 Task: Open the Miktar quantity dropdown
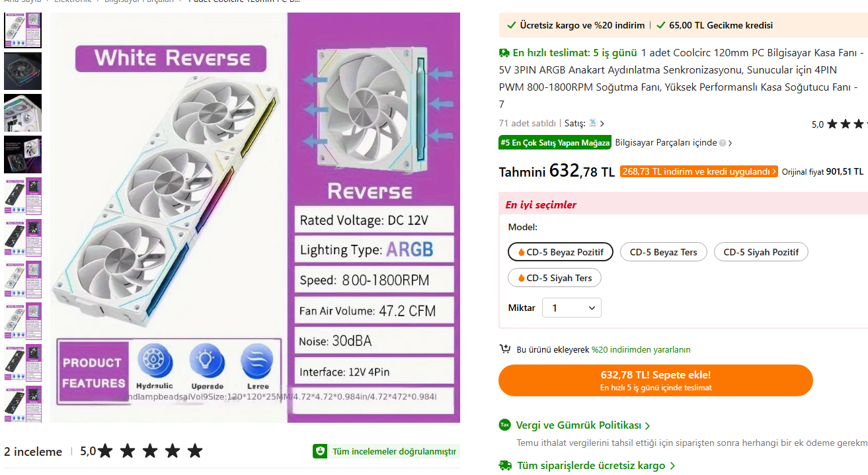tap(572, 308)
